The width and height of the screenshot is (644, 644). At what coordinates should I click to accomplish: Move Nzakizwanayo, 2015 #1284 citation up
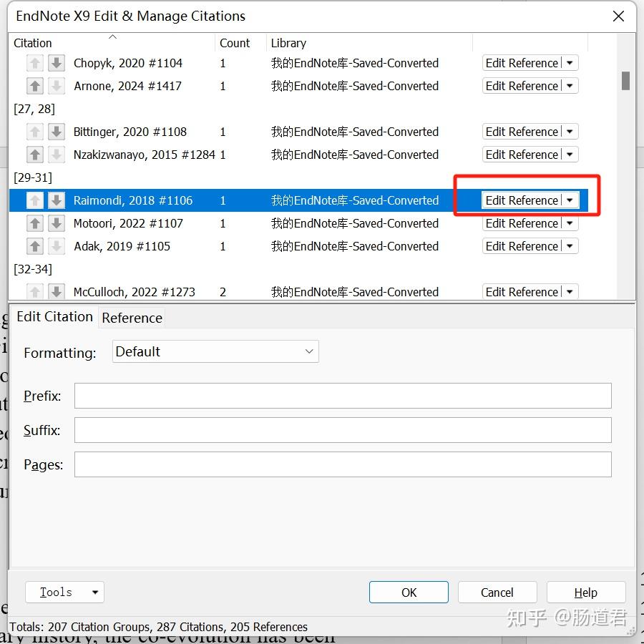pyautogui.click(x=35, y=155)
